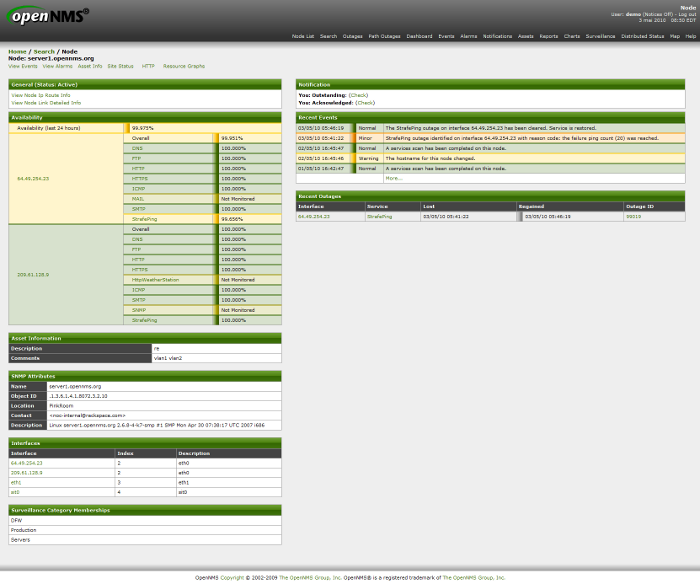Viewport: 700px width, 584px height.
Task: Go to Path Outages in navigation
Action: coord(385,36)
